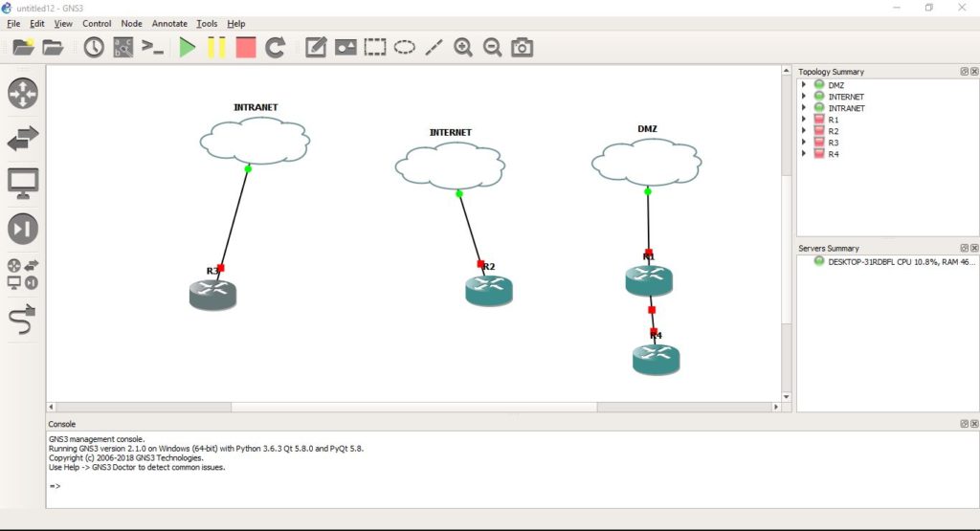Reload all nodes with circular arrow icon
The image size is (980, 531).
[275, 48]
